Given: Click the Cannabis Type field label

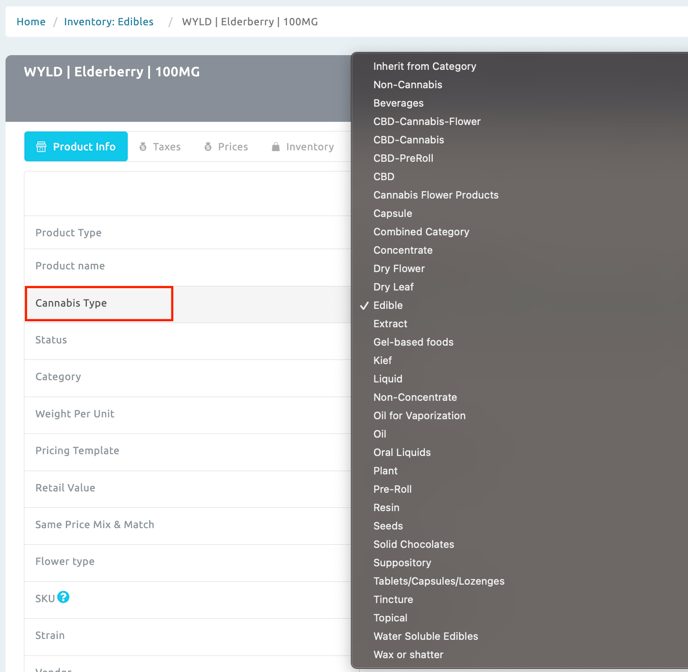Looking at the screenshot, I should coord(71,303).
